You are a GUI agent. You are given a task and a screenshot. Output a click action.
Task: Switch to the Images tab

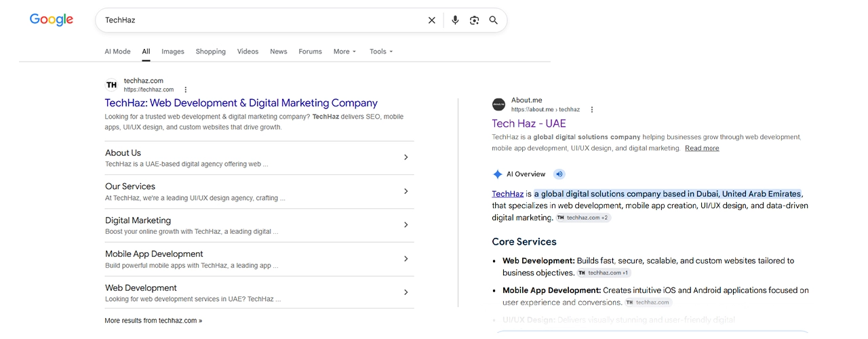[x=173, y=52]
